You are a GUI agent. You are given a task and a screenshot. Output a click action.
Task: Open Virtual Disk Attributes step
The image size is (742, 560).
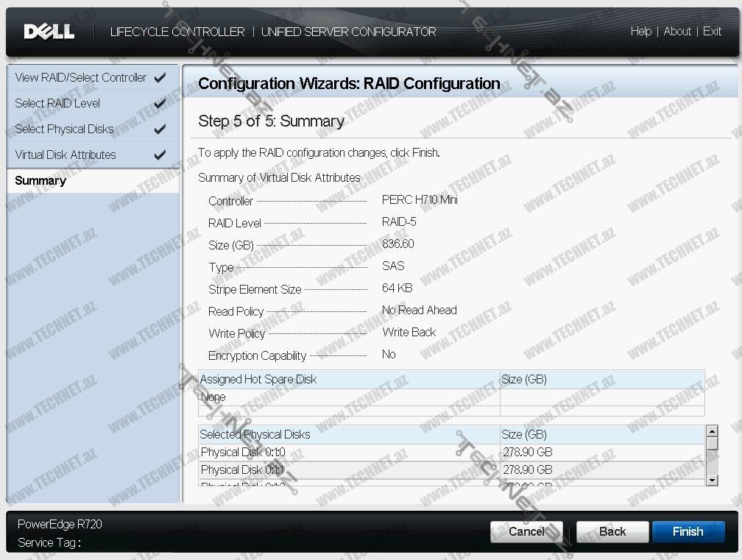click(x=66, y=155)
